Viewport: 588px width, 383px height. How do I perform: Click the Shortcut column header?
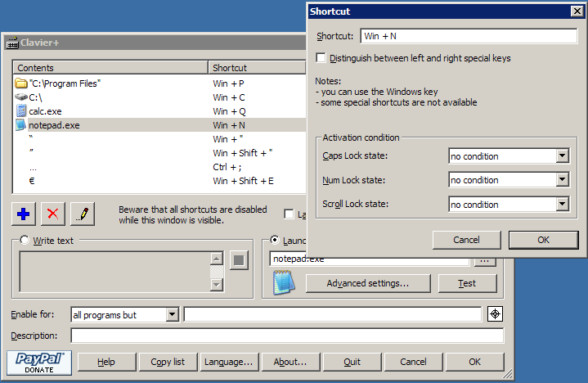pos(258,68)
